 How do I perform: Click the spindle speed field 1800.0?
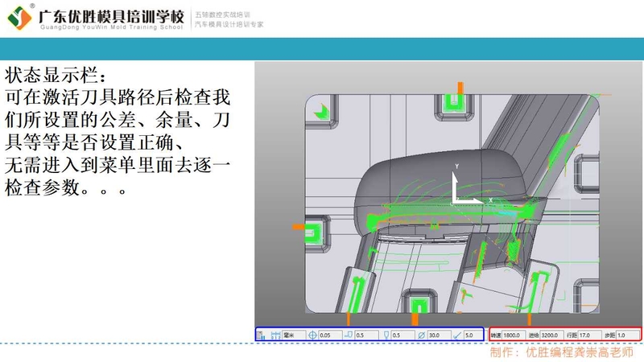pyautogui.click(x=514, y=335)
